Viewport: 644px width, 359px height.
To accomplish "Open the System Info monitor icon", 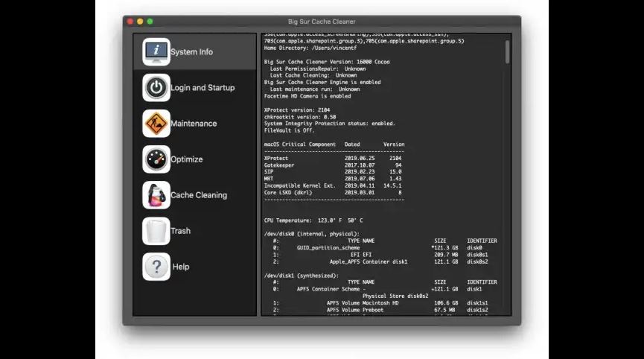I will [156, 51].
